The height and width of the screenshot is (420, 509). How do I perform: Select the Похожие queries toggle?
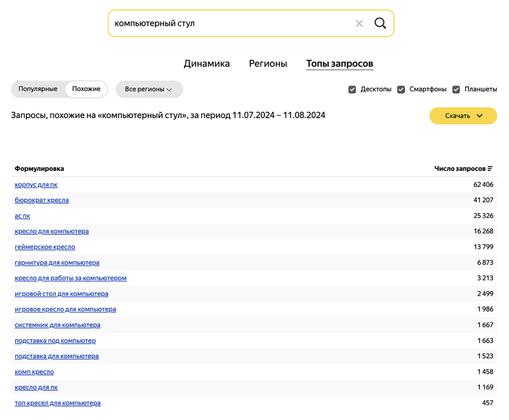(x=86, y=89)
